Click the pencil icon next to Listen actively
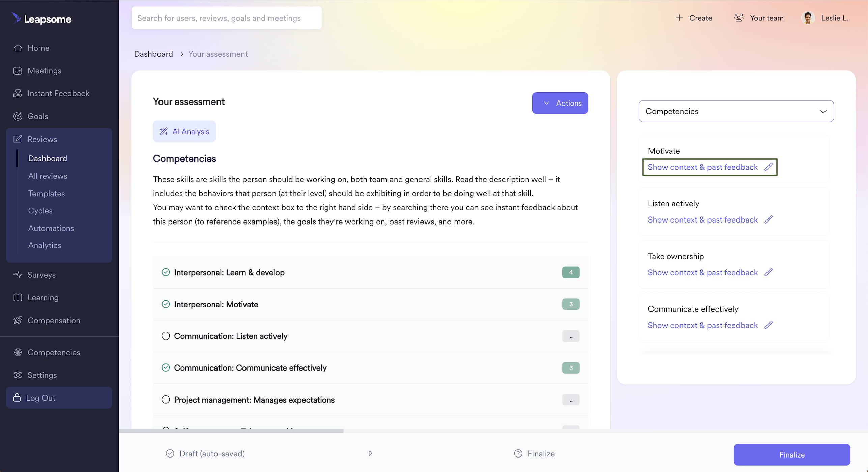Image resolution: width=868 pixels, height=472 pixels. point(768,220)
